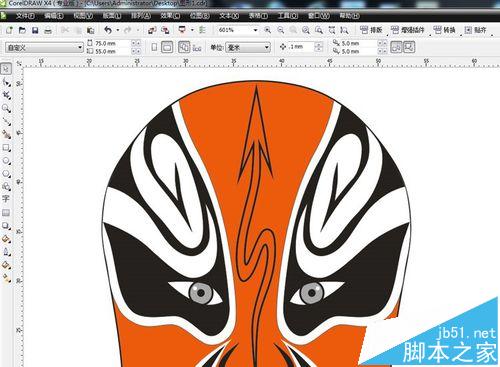Select the Pick tool in the toolbox
This screenshot has width=500, height=367.
(x=6, y=68)
